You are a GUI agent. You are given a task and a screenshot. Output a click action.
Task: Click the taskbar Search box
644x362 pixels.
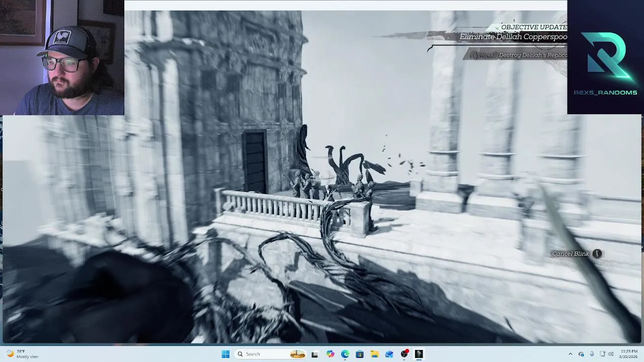271,354
